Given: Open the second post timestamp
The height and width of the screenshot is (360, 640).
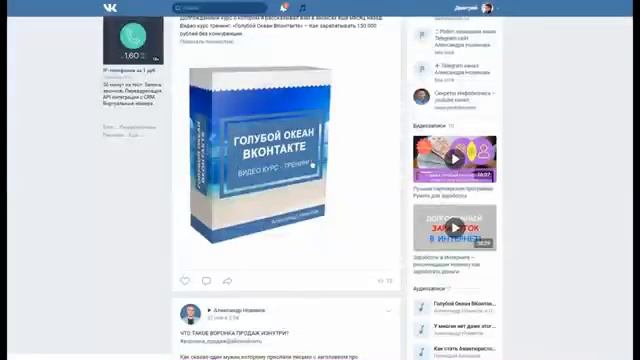Looking at the screenshot, I should click(x=223, y=318).
